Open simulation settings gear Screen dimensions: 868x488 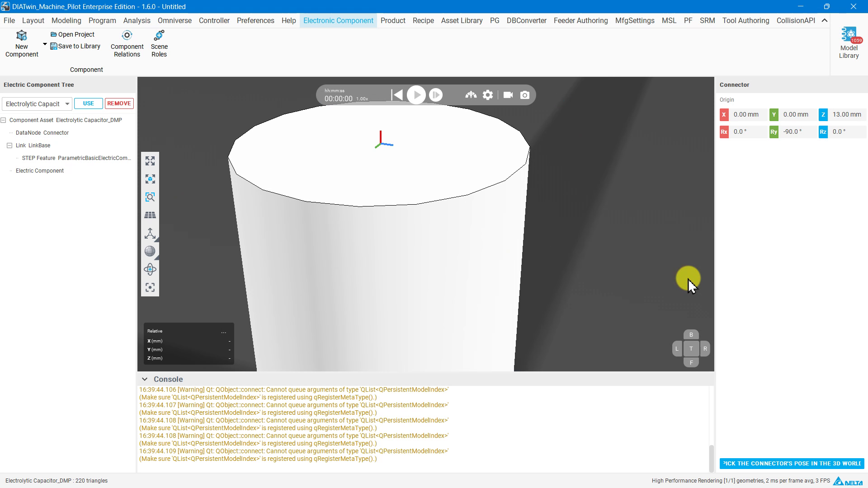click(488, 95)
